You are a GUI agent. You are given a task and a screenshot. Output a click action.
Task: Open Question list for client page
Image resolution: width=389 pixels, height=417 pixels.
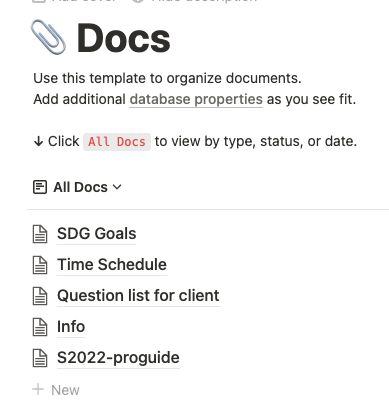138,296
